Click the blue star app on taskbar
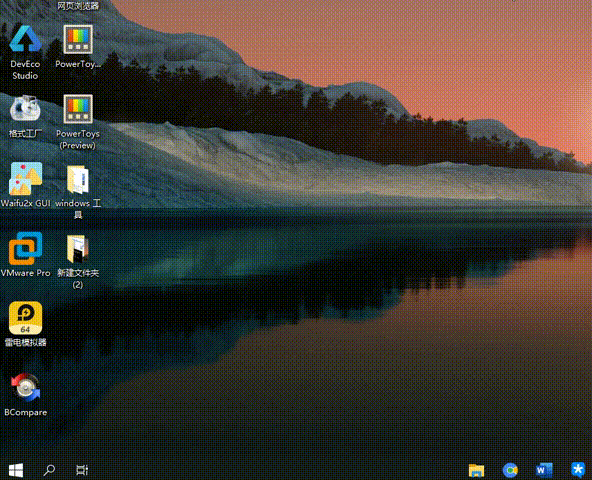592x480 pixels. click(578, 470)
